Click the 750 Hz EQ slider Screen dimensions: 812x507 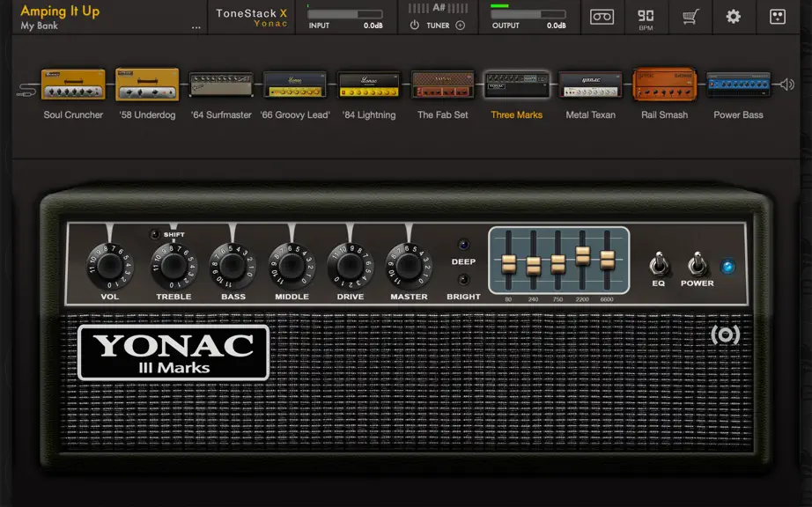click(557, 263)
